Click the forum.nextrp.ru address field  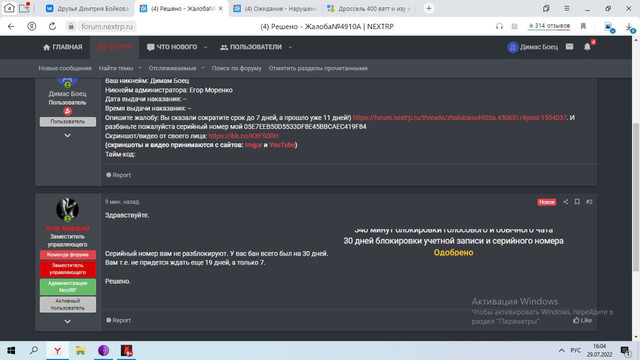click(107, 27)
